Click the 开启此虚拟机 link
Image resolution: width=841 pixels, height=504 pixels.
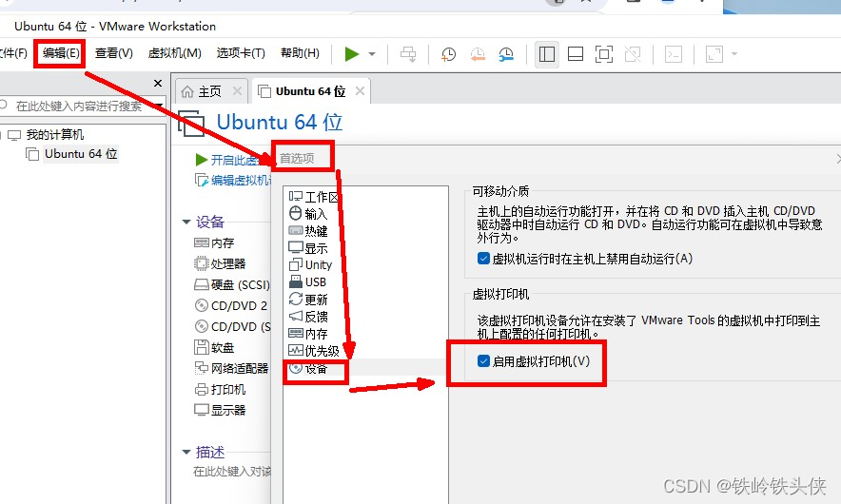click(x=233, y=160)
